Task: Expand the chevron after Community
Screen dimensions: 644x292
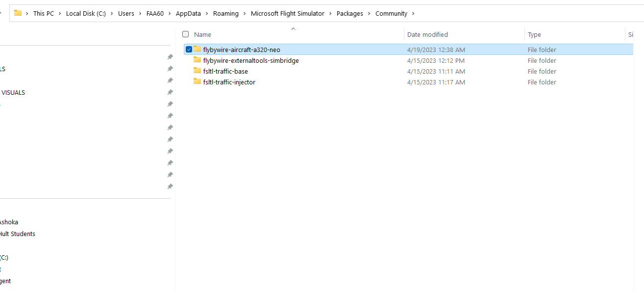Action: pos(413,13)
